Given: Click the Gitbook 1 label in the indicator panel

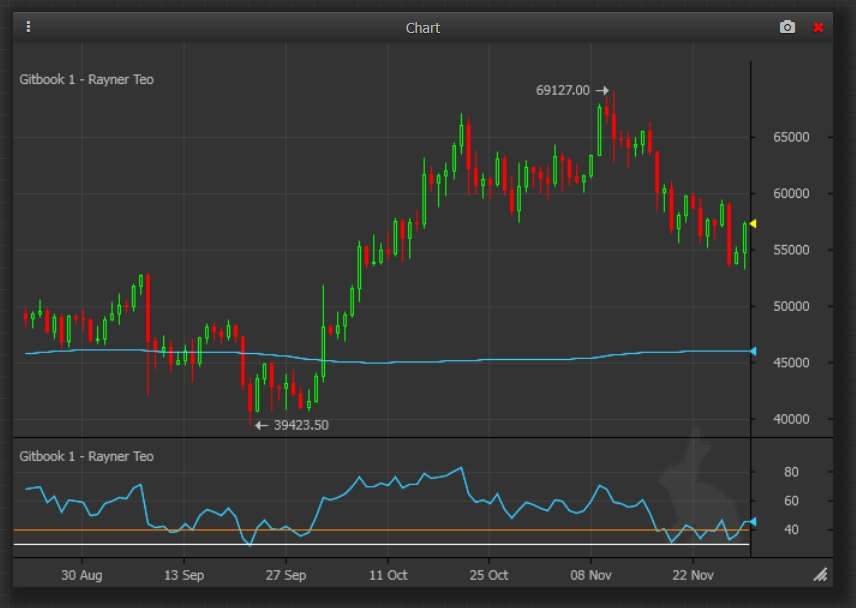Looking at the screenshot, I should click(87, 456).
